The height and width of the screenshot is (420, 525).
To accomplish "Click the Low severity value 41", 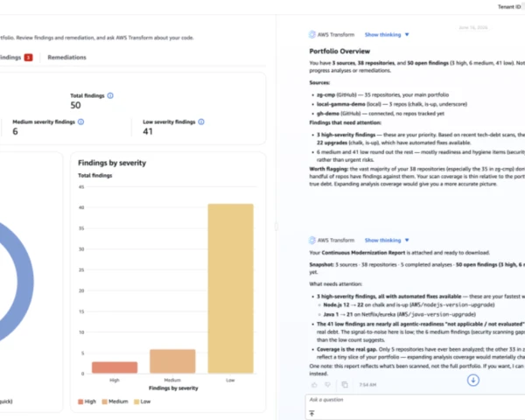I will tap(148, 131).
